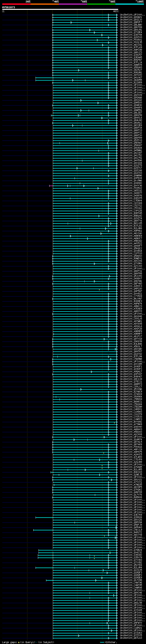Viewport: 146px width, 644px height.
Task: Open hit UniRef100_B7FLK9
Action: (x=131, y=48)
